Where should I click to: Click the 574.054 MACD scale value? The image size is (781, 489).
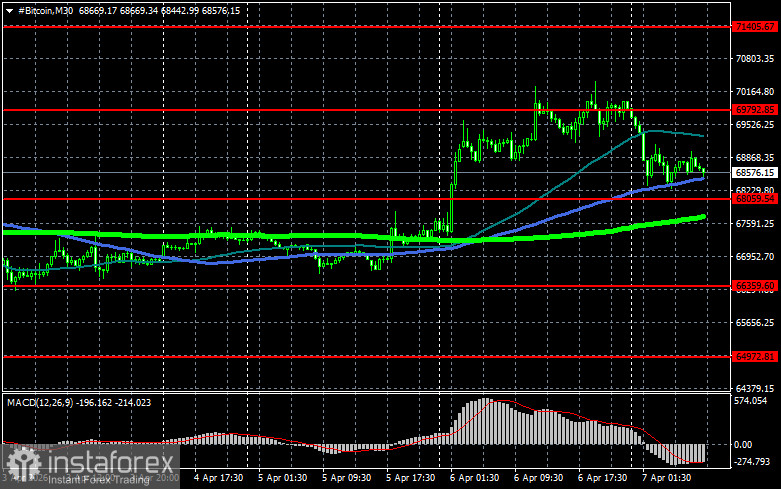(751, 400)
